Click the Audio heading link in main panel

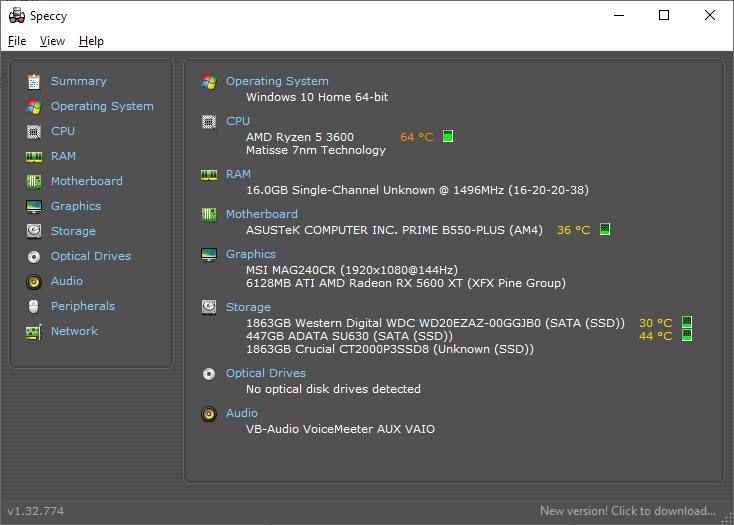coord(242,413)
